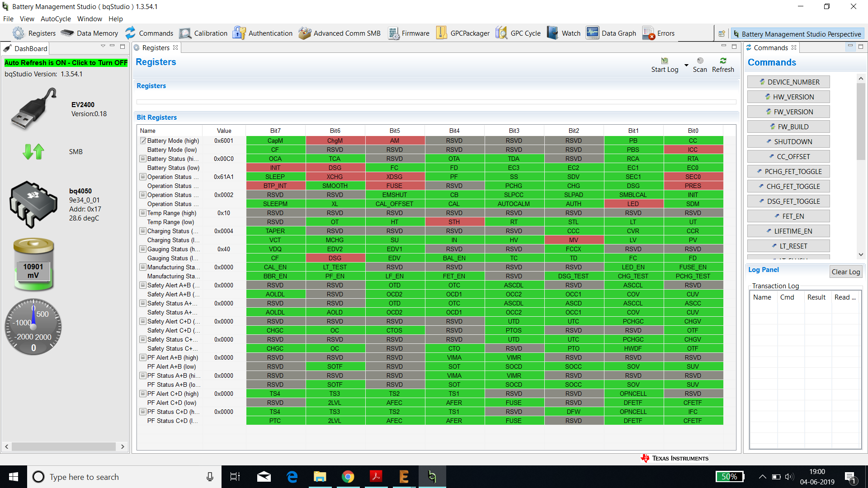The image size is (868, 488).
Task: Select the Commands panel tab
Action: (771, 48)
